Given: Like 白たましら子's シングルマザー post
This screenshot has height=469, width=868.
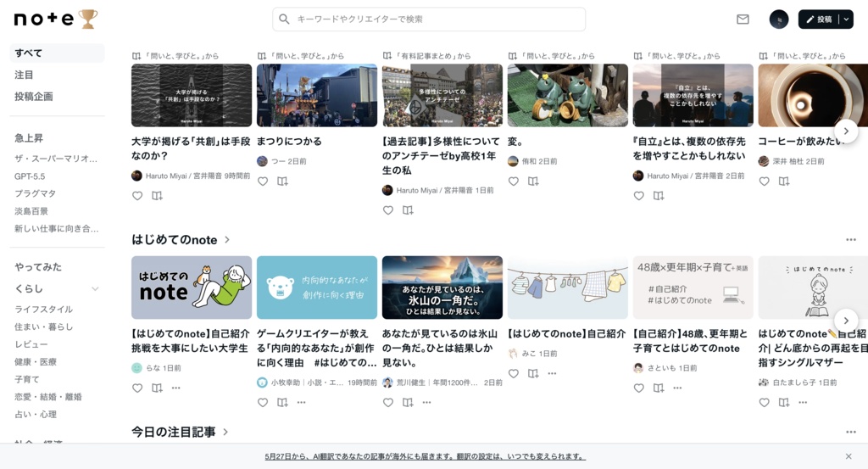Looking at the screenshot, I should pos(764,403).
